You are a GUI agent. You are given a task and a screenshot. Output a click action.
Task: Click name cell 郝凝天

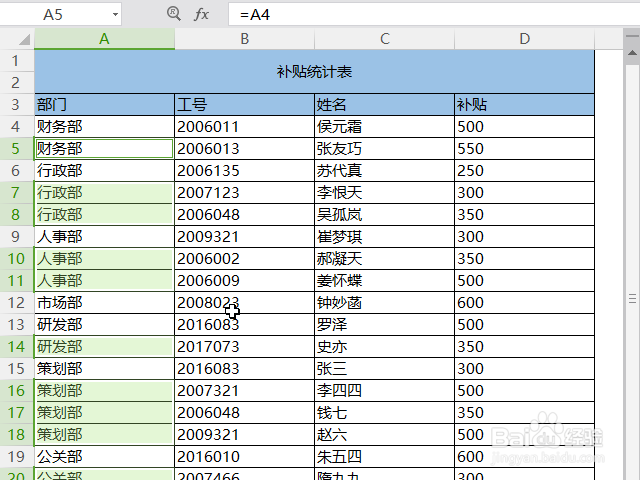click(x=384, y=259)
